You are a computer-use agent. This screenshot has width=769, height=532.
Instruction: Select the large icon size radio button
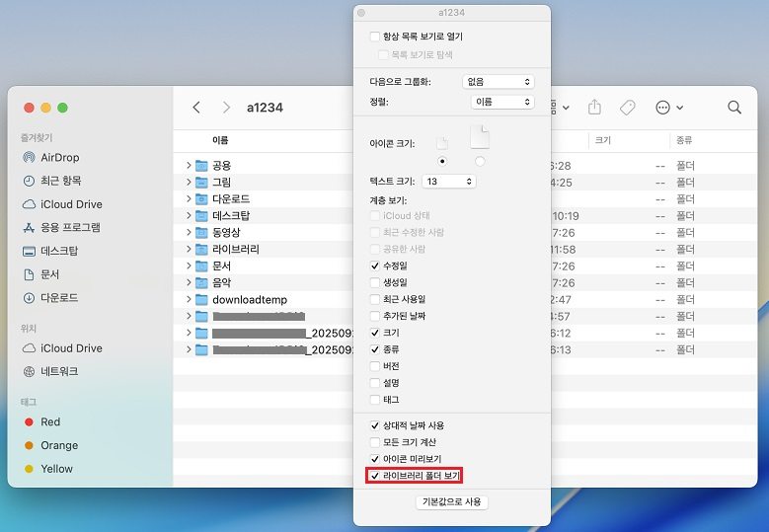point(480,161)
